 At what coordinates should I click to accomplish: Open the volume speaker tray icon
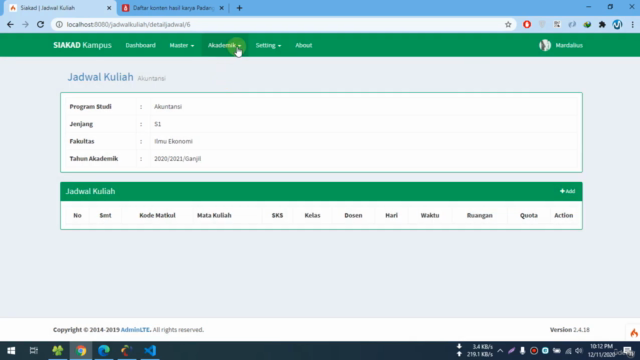(x=579, y=351)
